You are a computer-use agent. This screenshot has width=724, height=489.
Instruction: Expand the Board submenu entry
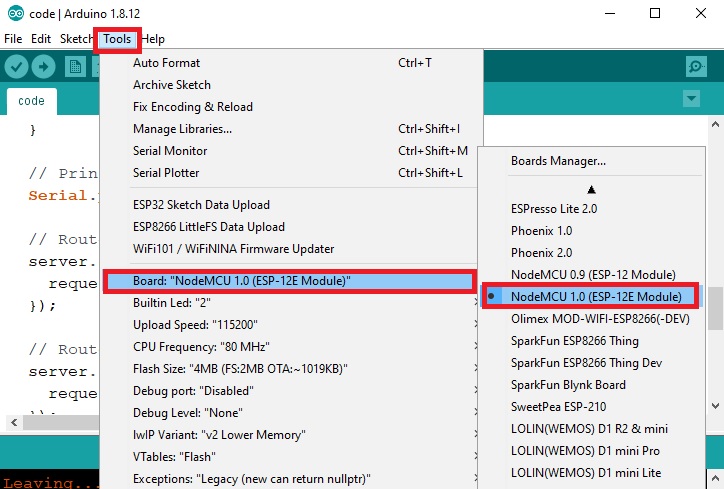point(290,281)
